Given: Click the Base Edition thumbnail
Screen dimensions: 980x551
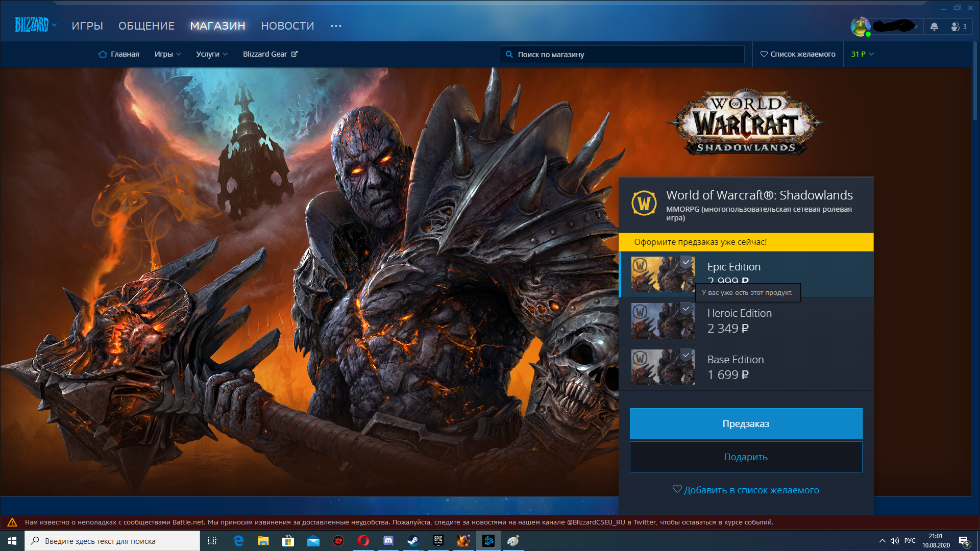Looking at the screenshot, I should [663, 367].
